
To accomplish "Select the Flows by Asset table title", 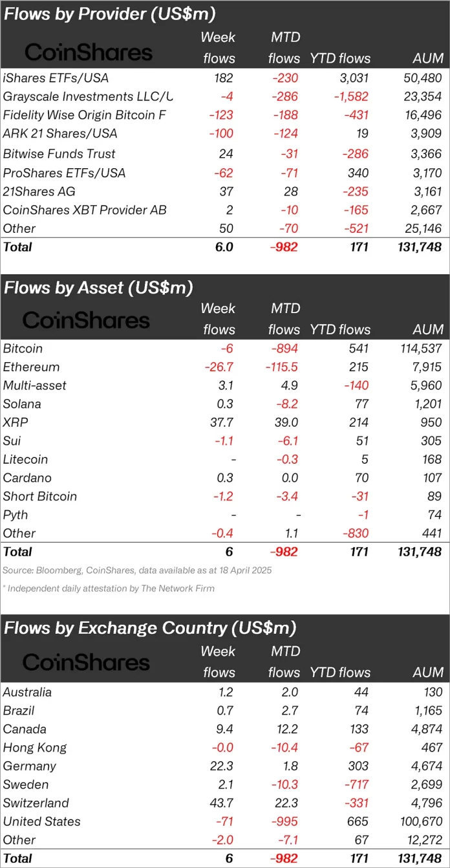I will tap(98, 287).
